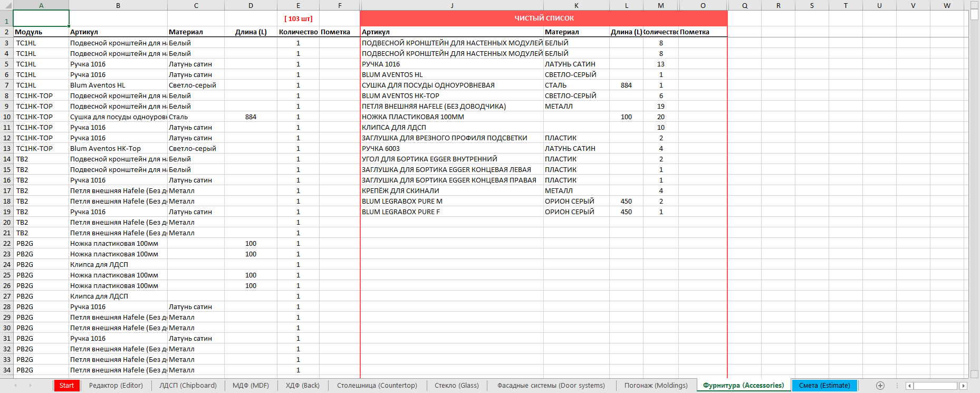Switch to Погонаж (Moldings) tab
The image size is (980, 393).
tap(656, 386)
